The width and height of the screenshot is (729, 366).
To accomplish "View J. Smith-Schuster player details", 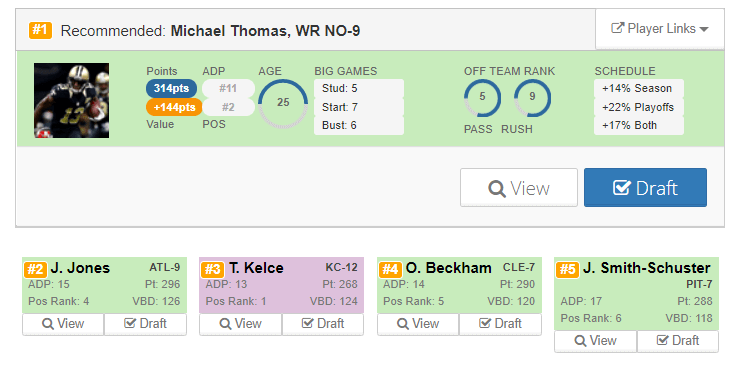I will [596, 341].
